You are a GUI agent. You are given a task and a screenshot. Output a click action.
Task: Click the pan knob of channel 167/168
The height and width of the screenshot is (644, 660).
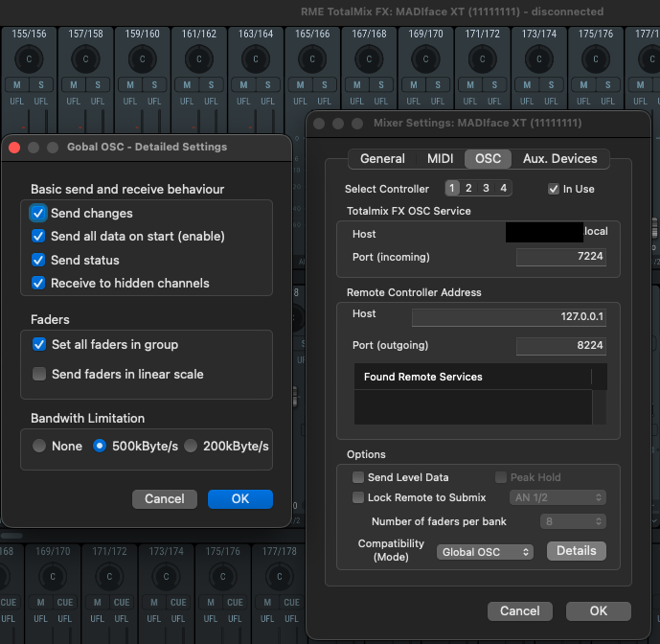click(369, 59)
